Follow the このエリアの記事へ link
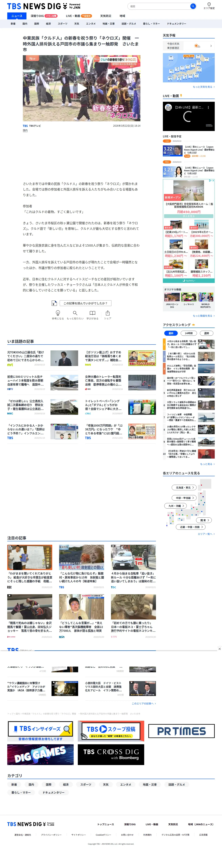 pos(144,704)
